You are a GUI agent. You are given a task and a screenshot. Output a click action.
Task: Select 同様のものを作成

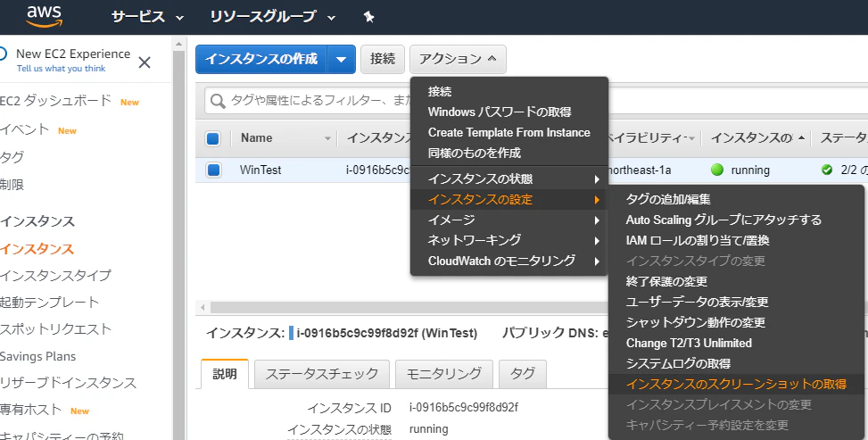point(475,153)
